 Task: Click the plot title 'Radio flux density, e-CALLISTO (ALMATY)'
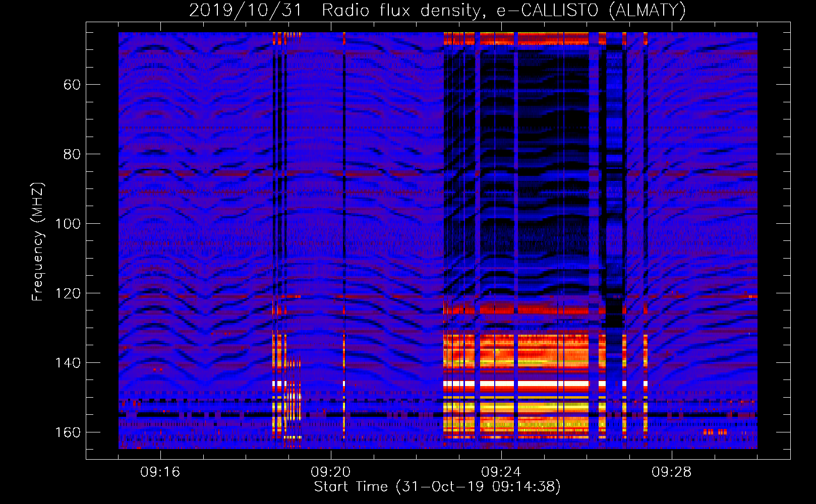504,10
